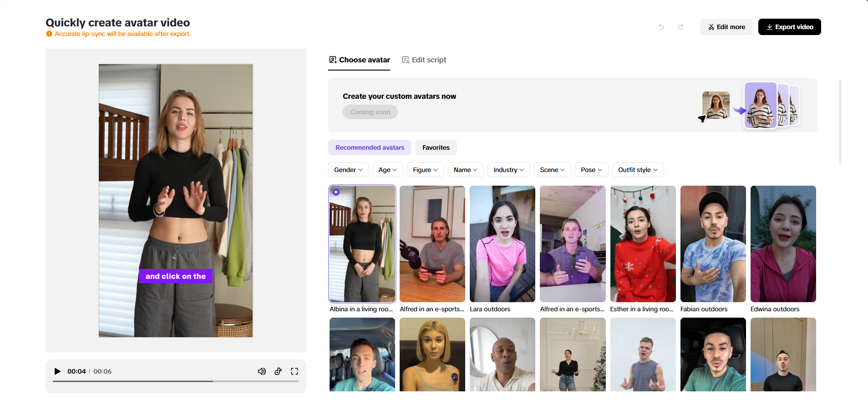The width and height of the screenshot is (868, 400).
Task: Click the main video preview frame
Action: (176, 201)
